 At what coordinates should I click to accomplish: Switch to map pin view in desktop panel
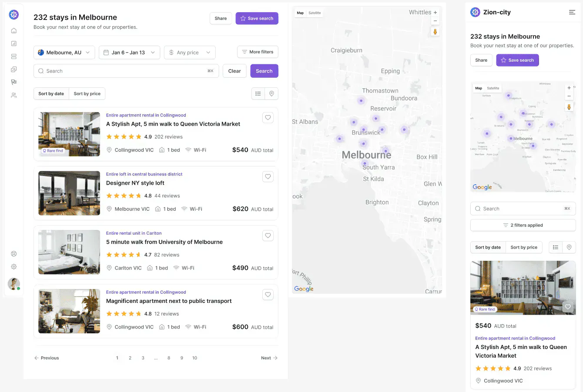pyautogui.click(x=271, y=93)
